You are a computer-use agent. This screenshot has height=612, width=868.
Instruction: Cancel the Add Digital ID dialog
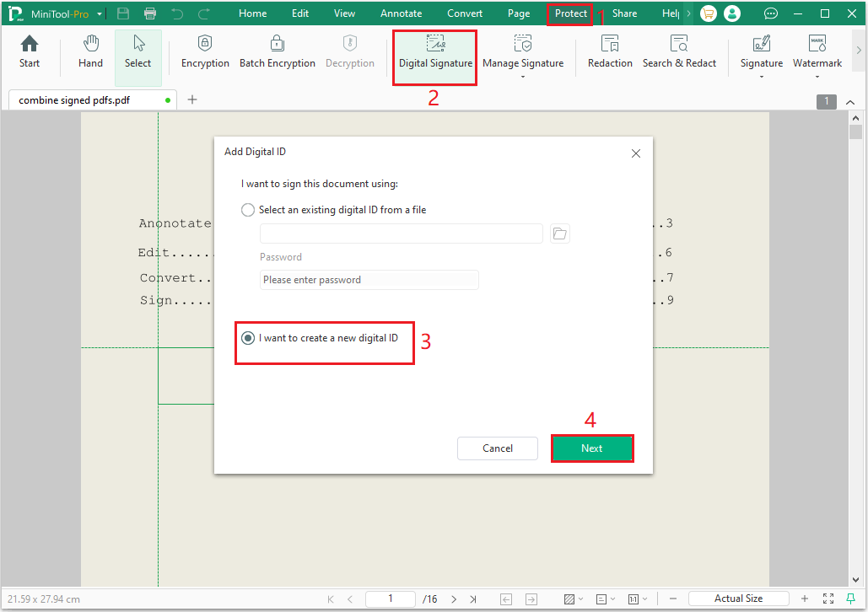497,448
